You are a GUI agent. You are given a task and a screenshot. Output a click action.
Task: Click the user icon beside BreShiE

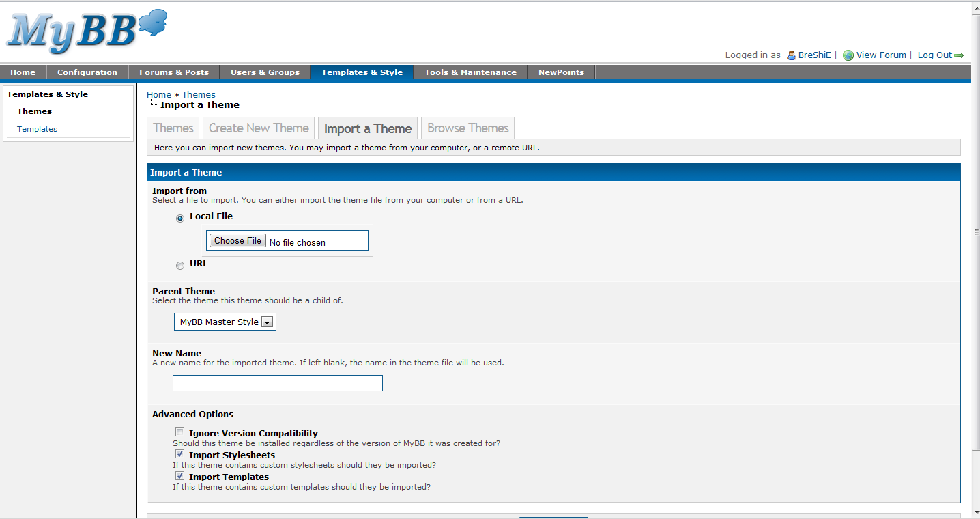pyautogui.click(x=790, y=55)
